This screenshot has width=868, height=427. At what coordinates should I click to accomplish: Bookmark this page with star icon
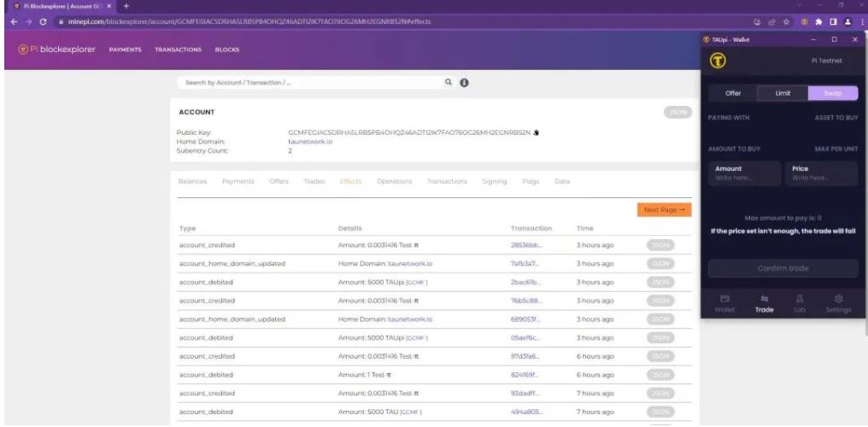[x=786, y=22]
